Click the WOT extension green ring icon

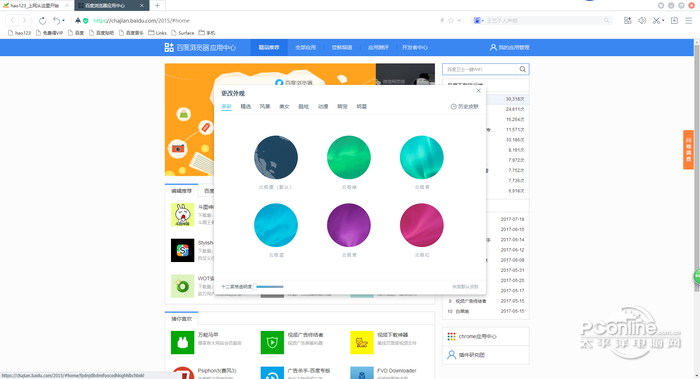183,286
